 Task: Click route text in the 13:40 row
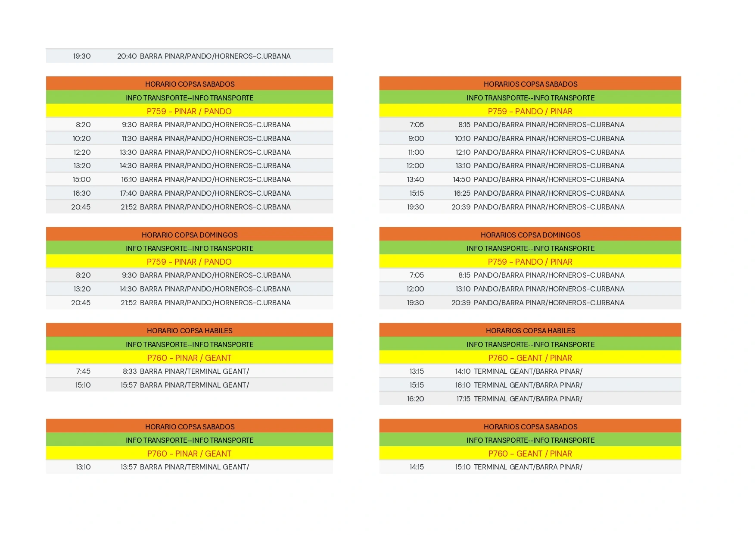coord(549,179)
